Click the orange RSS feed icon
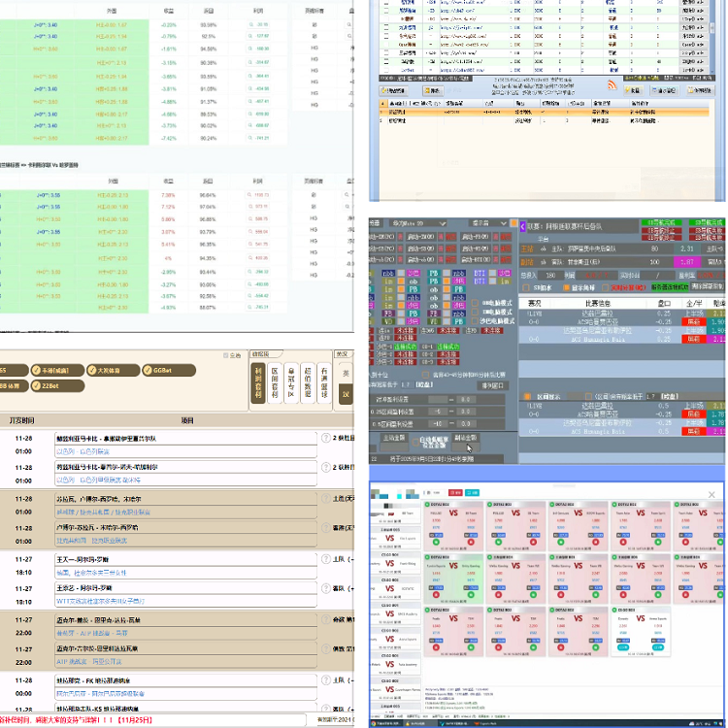The height and width of the screenshot is (728, 728). [612, 84]
